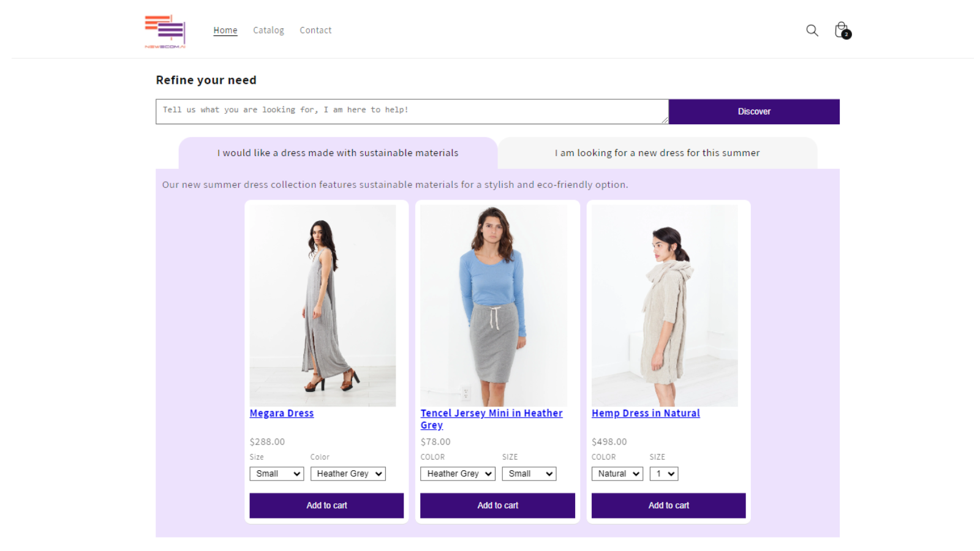Click the 'Tell us what you are looking for' field
This screenshot has height=551, width=980.
(x=412, y=111)
